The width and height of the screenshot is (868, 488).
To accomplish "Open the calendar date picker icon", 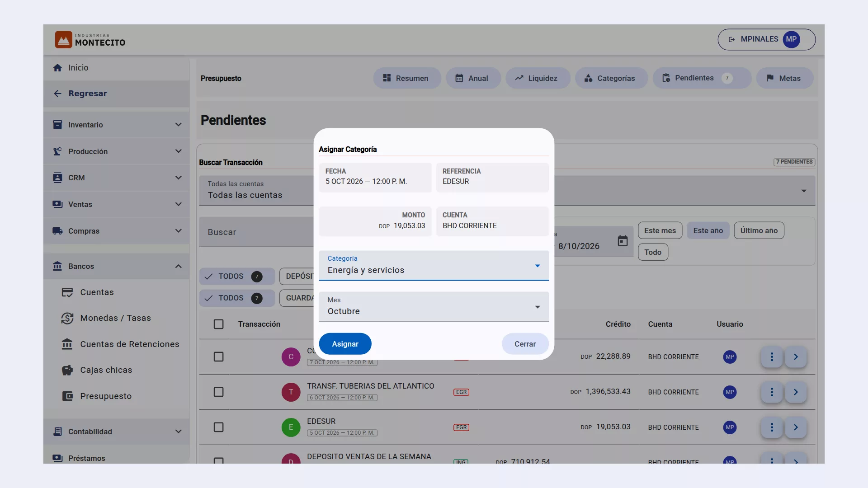I will (623, 241).
